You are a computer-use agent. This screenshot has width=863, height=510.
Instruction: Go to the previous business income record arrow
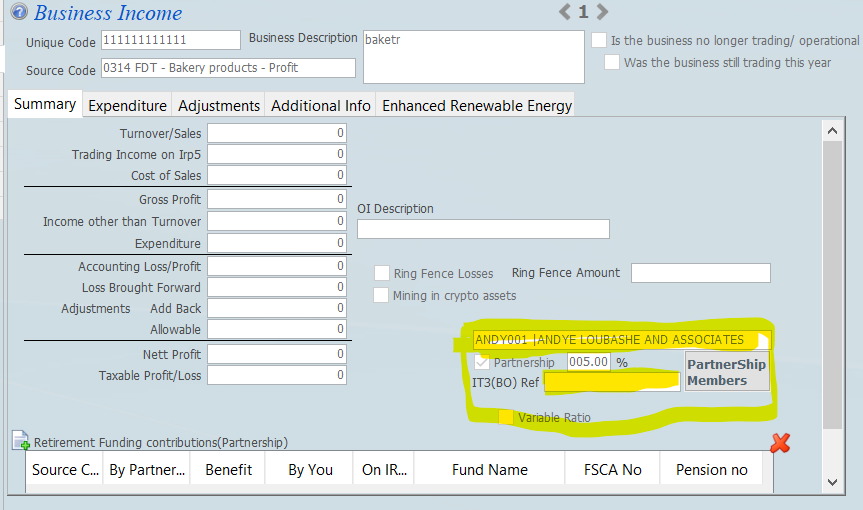coord(564,12)
